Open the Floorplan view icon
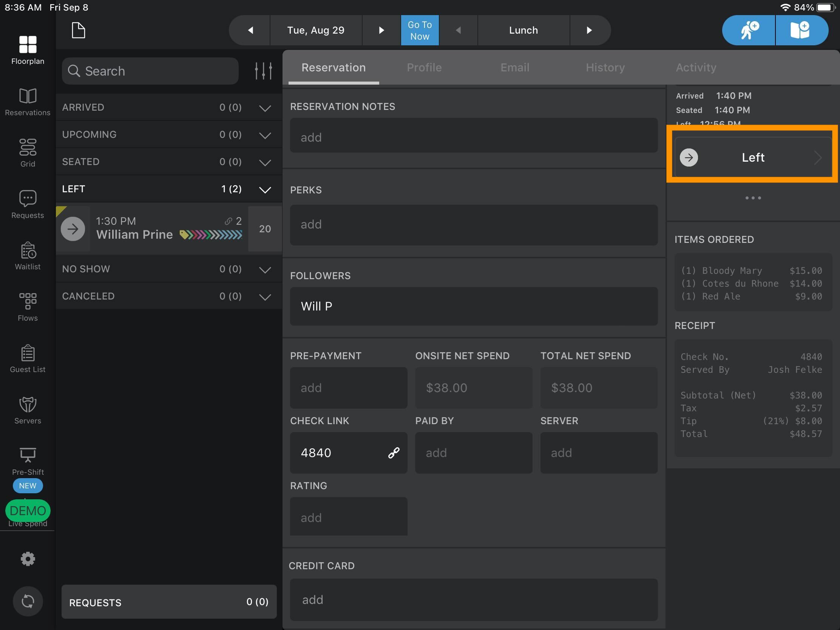Viewport: 840px width, 630px height. [28, 45]
